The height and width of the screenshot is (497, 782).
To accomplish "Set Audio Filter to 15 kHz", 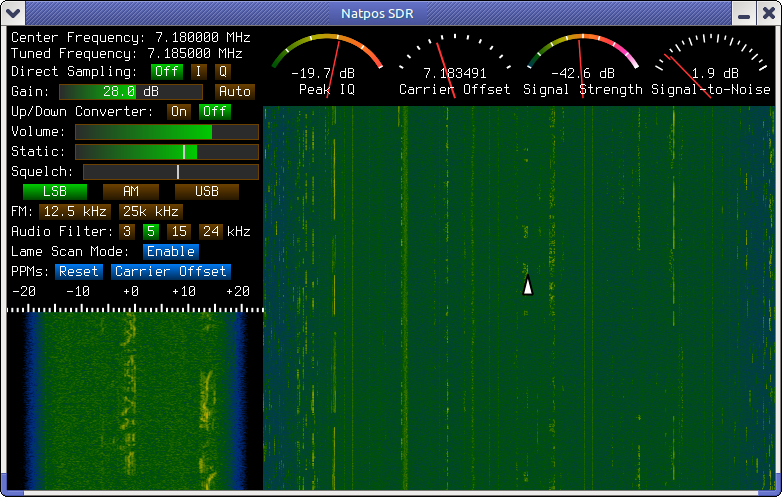I will tap(178, 231).
